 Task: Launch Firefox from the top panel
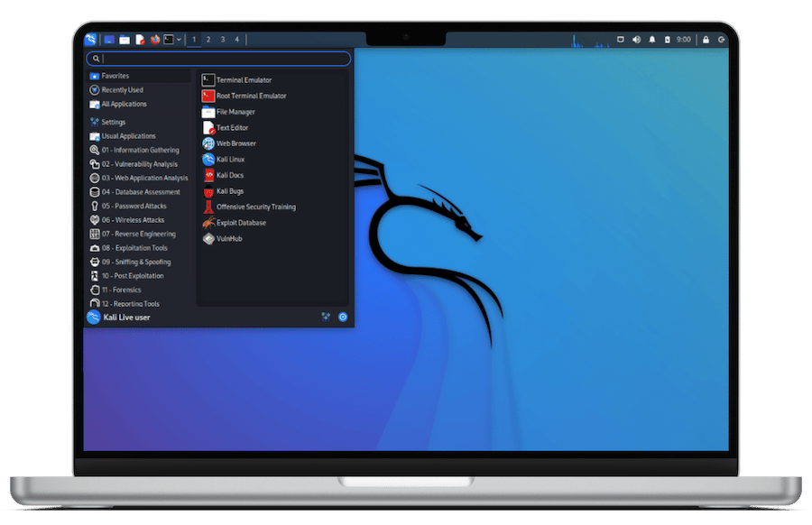[x=155, y=40]
